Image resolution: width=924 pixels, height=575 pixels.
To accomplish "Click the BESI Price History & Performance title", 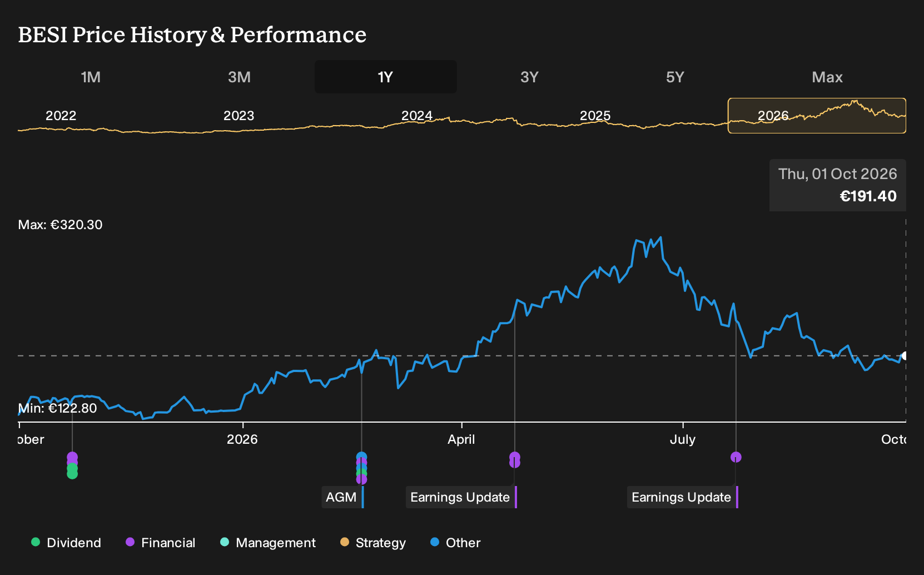I will click(192, 34).
